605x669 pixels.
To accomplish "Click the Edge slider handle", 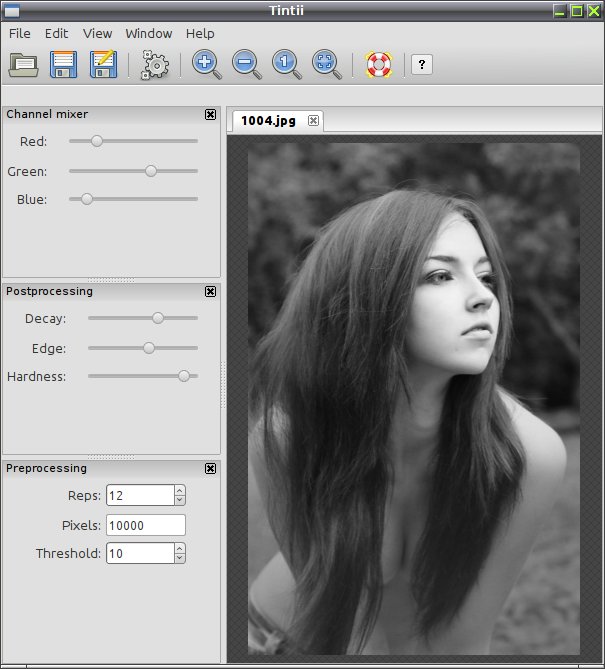I will pos(149,348).
